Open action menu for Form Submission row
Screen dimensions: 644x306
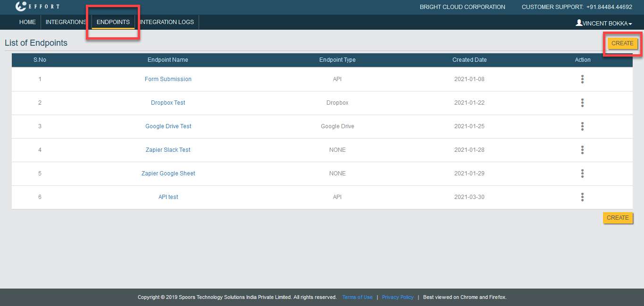click(x=582, y=79)
